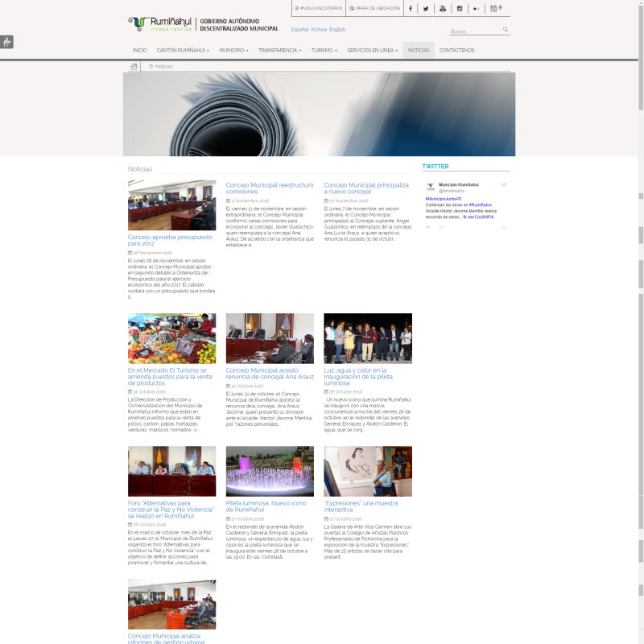Open the illuminated fountain thumbnail
This screenshot has width=644, height=644.
pos(270,472)
